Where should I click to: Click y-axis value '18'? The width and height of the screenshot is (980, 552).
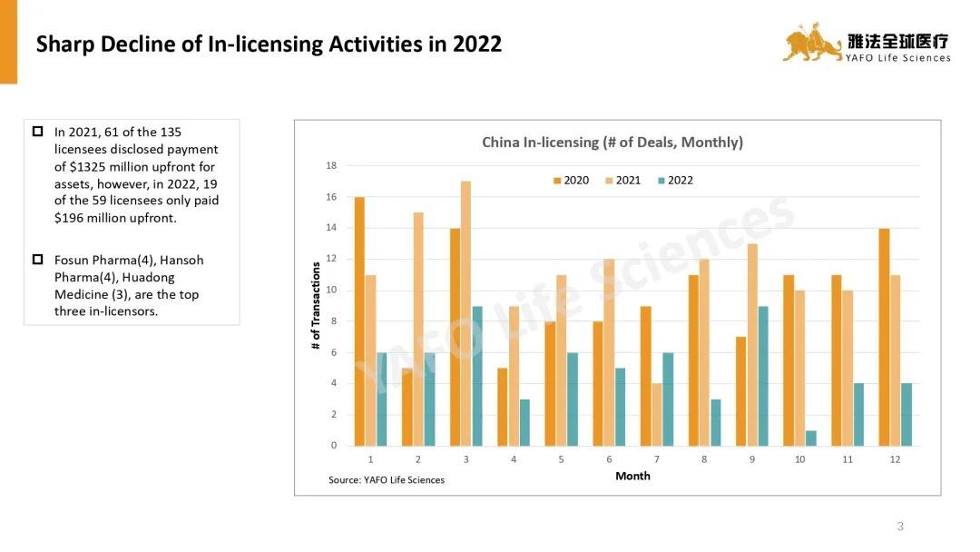coord(331,165)
